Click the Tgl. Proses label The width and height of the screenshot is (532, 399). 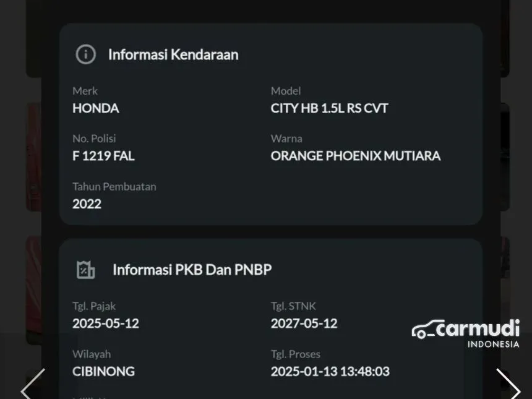pos(295,354)
